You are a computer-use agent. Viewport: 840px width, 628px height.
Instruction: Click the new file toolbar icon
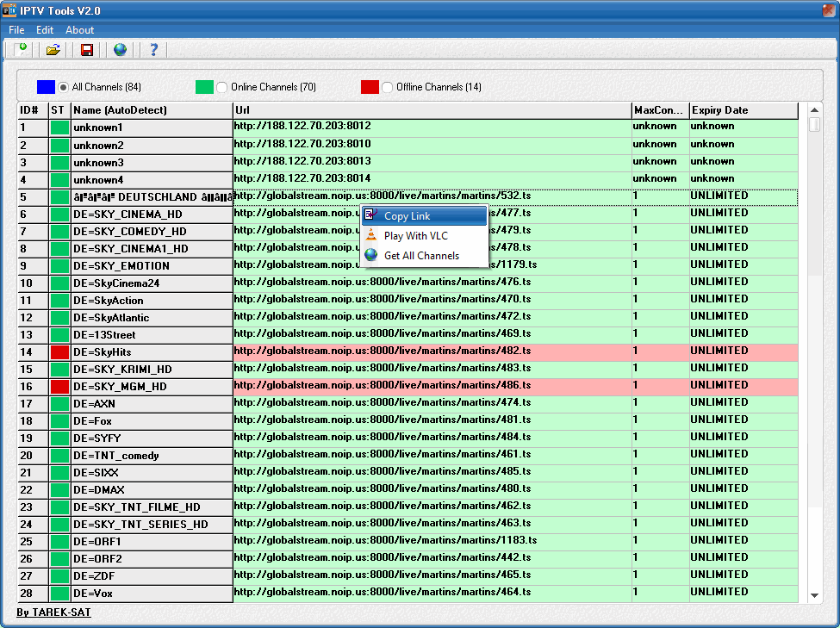click(x=22, y=49)
